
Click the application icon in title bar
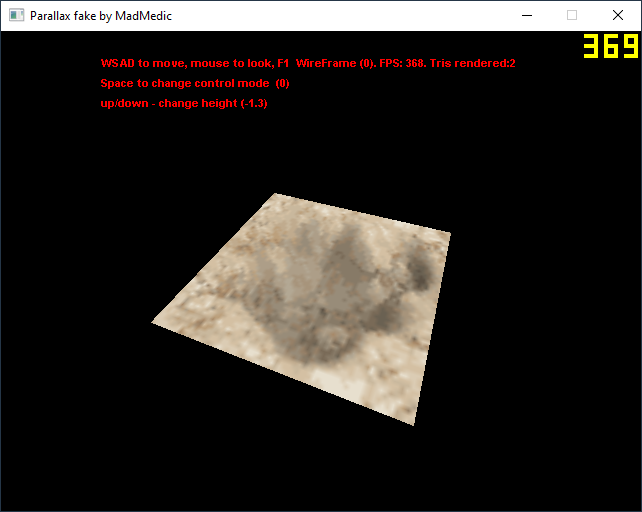[x=16, y=16]
